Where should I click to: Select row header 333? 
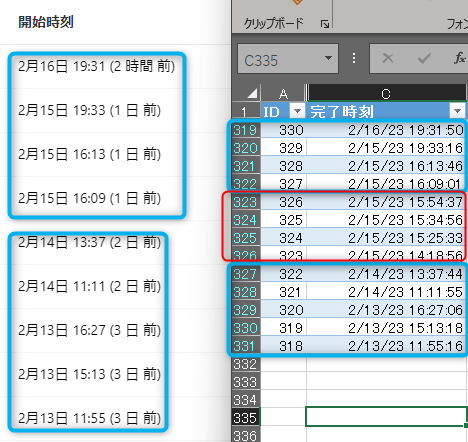pyautogui.click(x=246, y=382)
